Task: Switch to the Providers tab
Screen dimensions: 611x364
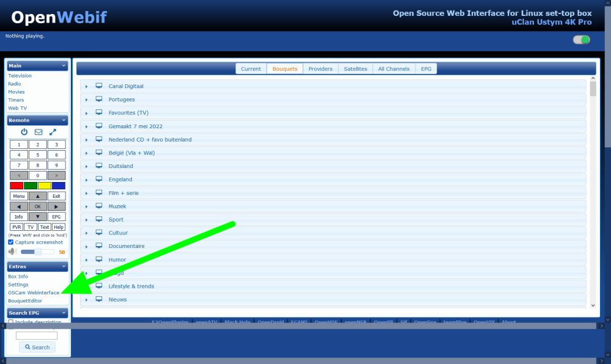Action: pyautogui.click(x=320, y=69)
